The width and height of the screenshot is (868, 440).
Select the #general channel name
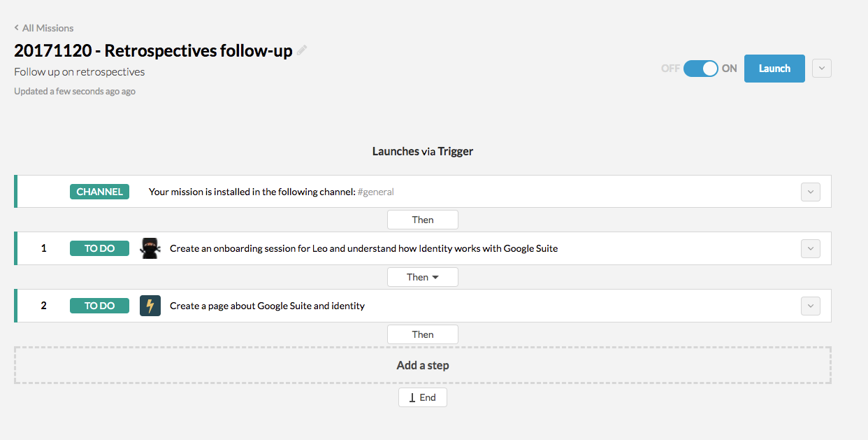[381, 192]
